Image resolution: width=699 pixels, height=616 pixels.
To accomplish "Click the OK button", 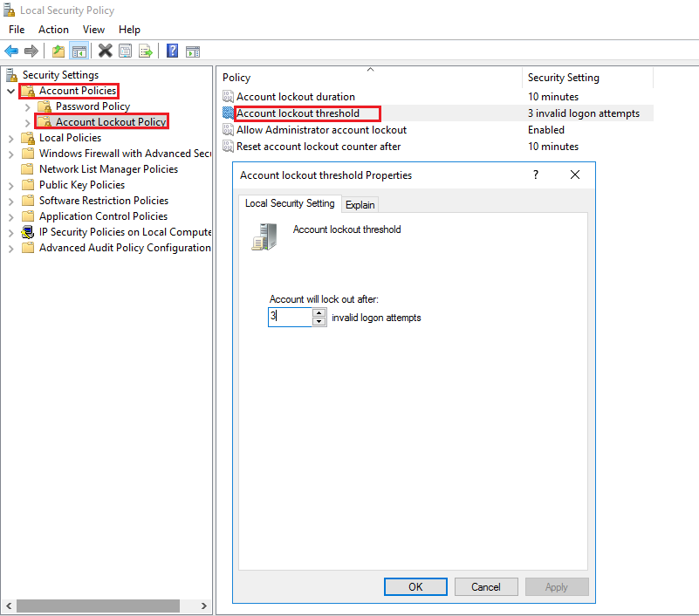I will click(415, 586).
